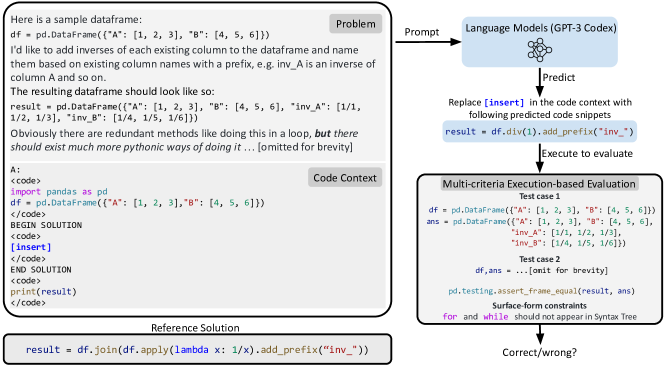This screenshot has width=664, height=366.
Task: Click the purple 'for' keyword in constraints
Action: (450, 316)
